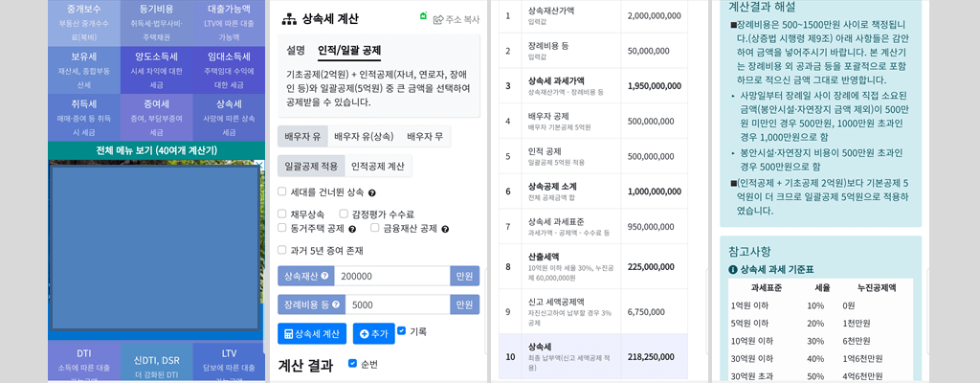Select the 배우자 유(상속) option

click(364, 136)
